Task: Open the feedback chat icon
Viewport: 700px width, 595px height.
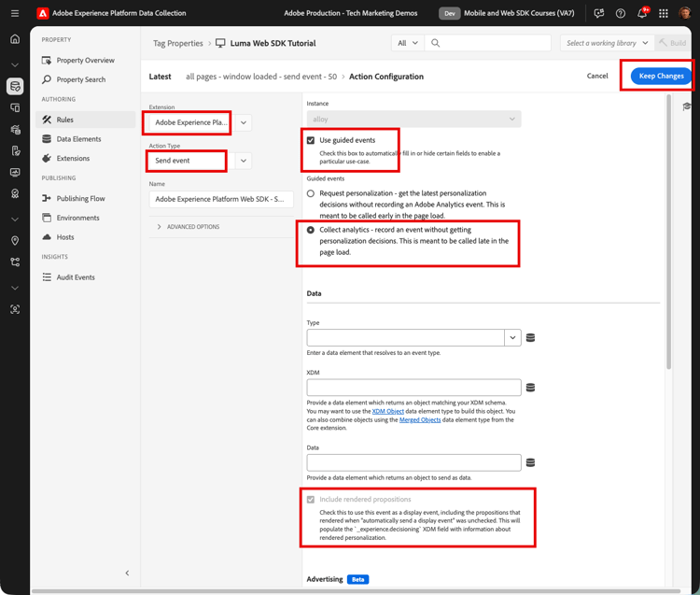Action: [x=599, y=13]
